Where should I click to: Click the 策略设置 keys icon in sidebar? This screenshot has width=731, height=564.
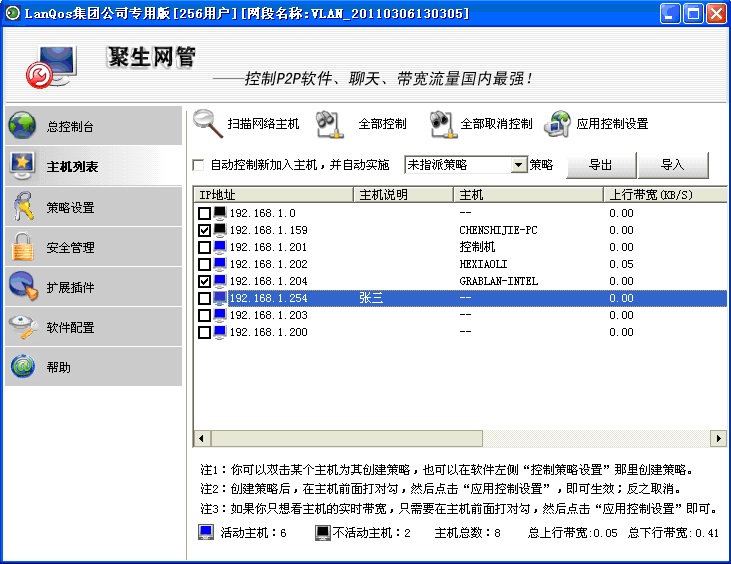[23, 207]
